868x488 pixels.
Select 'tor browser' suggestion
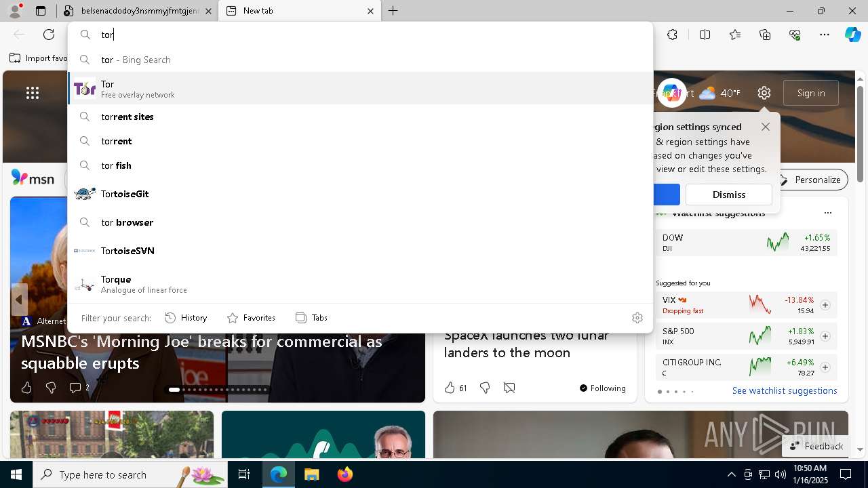pos(360,222)
